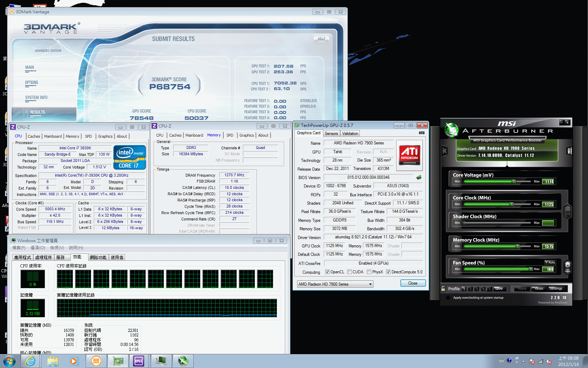The height and width of the screenshot is (368, 588).
Task: Select profile slot 1 in Afterburner
Action: point(464,289)
